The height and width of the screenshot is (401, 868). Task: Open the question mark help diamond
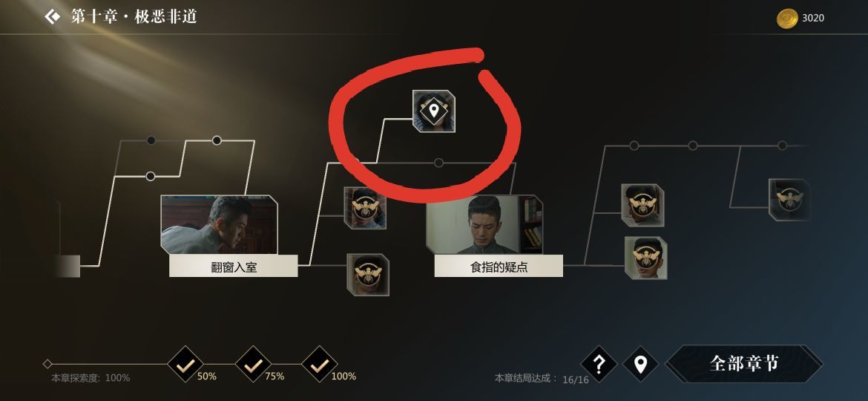tap(599, 365)
